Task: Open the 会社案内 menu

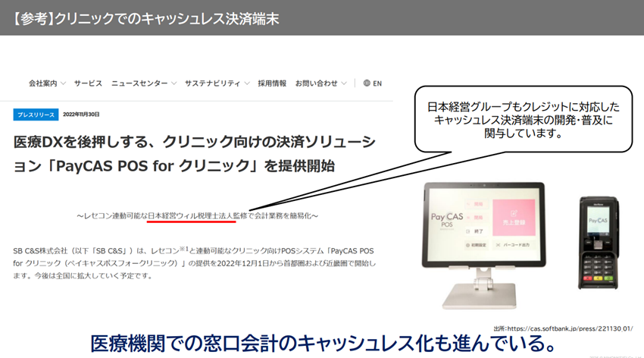Action: click(x=42, y=83)
